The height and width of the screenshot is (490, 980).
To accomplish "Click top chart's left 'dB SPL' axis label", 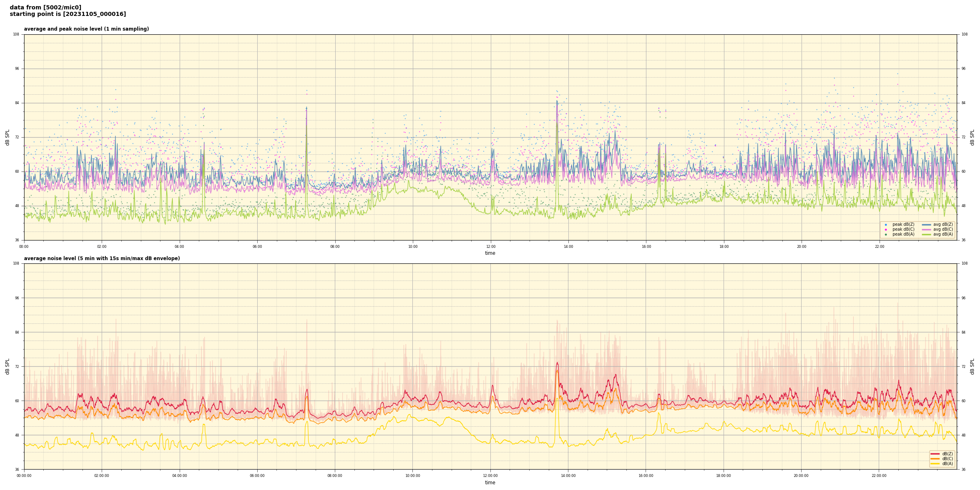I will point(7,137).
